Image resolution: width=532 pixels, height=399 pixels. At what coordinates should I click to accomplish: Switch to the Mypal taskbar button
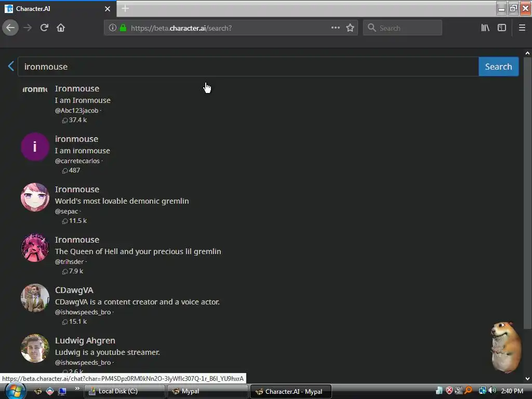click(208, 391)
